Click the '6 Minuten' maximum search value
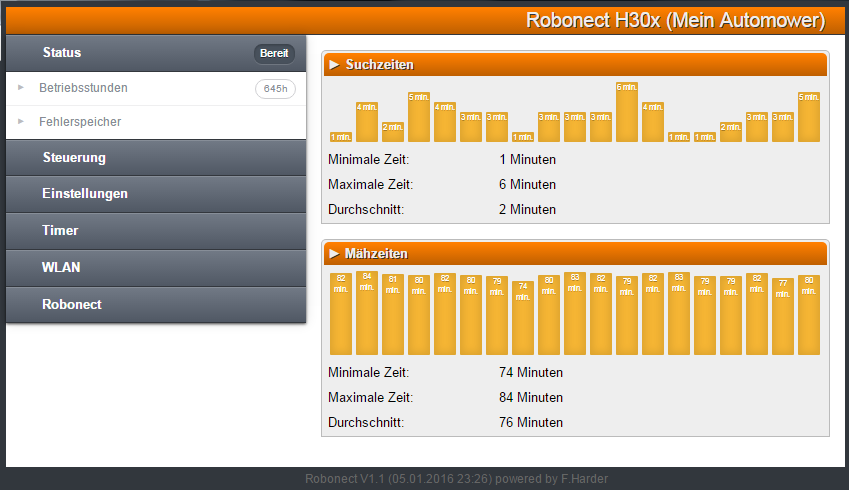This screenshot has width=849, height=490. point(527,185)
